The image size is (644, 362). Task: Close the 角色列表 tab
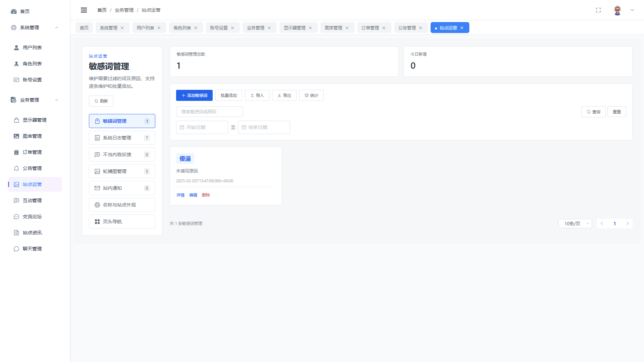(196, 28)
